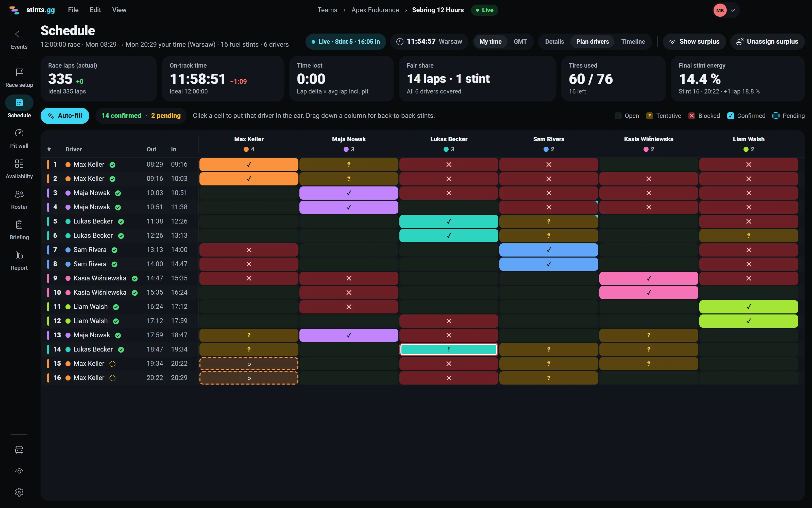Open the Pit wall page
Screen dimensions: 812x508
click(19, 139)
